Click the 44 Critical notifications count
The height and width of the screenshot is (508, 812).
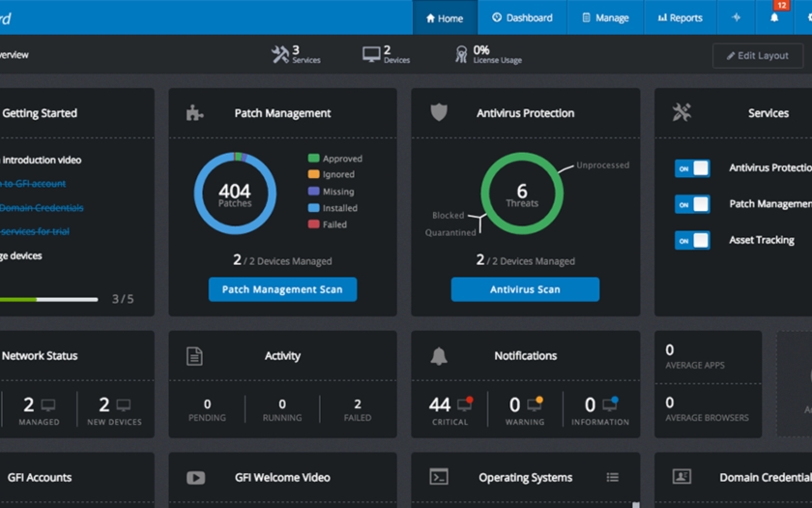(x=440, y=404)
